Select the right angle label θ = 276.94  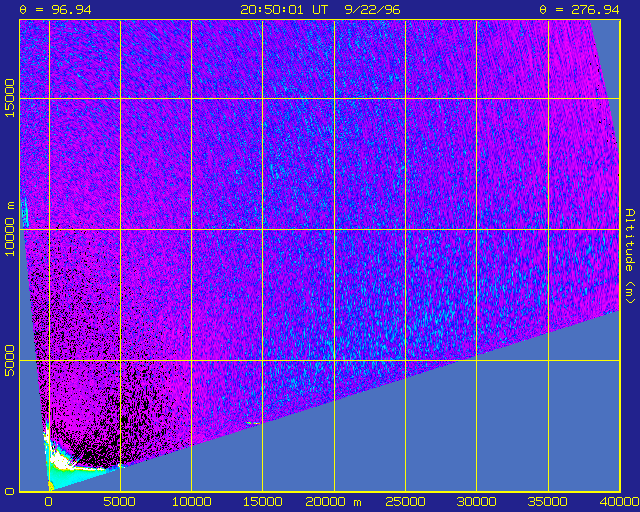pos(580,10)
